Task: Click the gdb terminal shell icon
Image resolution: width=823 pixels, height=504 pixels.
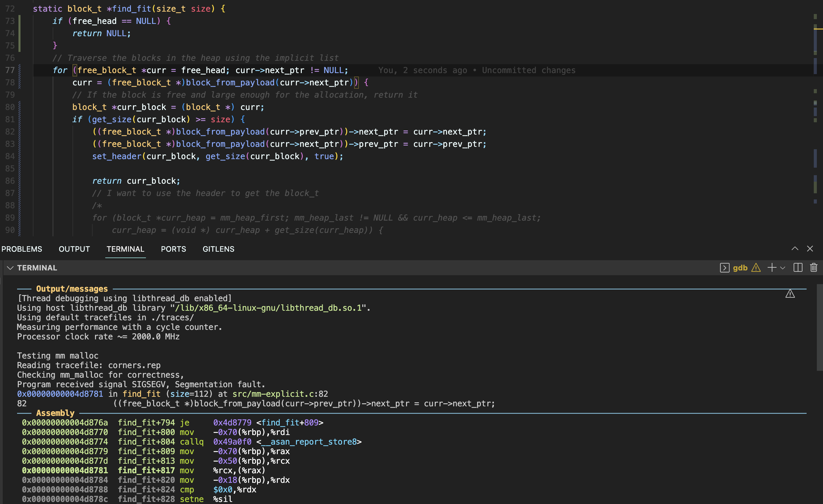Action: pos(725,268)
